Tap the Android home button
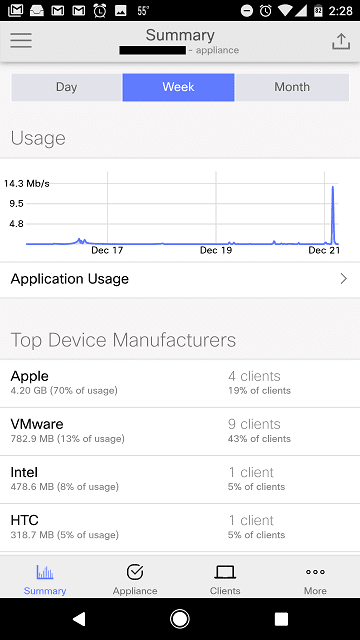This screenshot has height=640, width=360. point(180,619)
